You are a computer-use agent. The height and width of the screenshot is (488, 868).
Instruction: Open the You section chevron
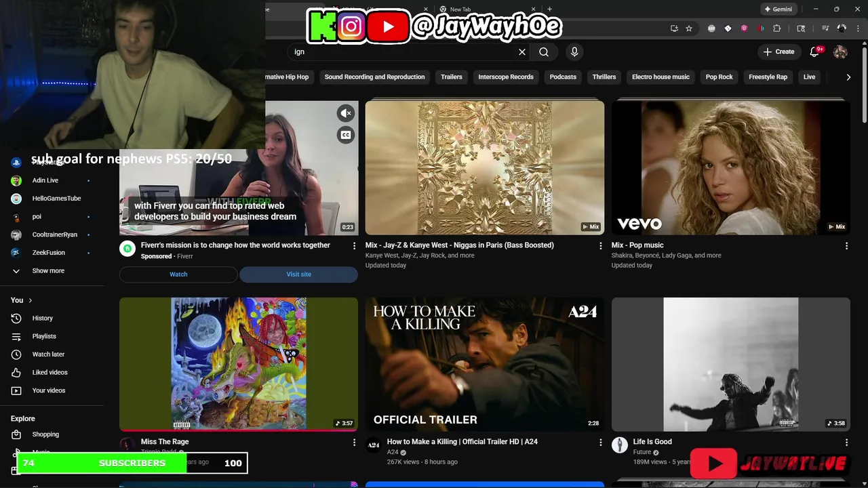tap(31, 300)
